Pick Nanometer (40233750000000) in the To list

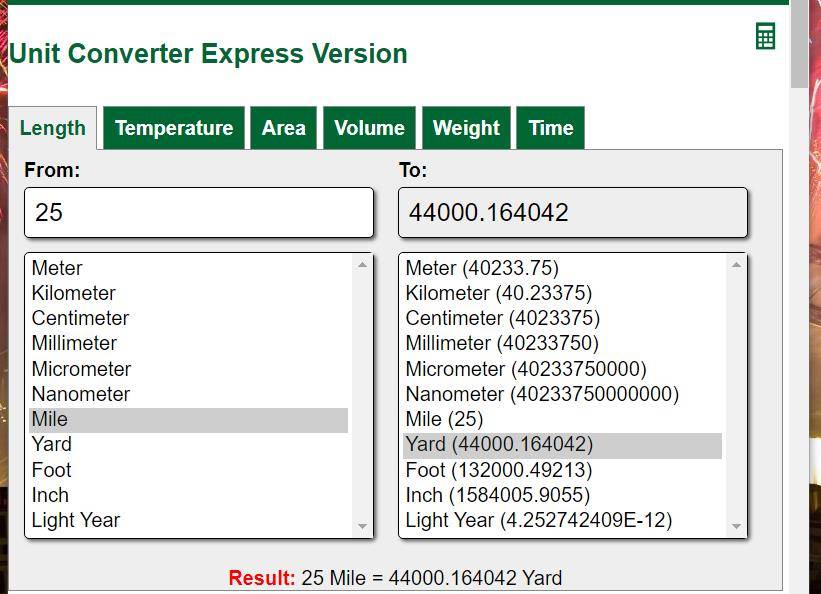pos(563,394)
